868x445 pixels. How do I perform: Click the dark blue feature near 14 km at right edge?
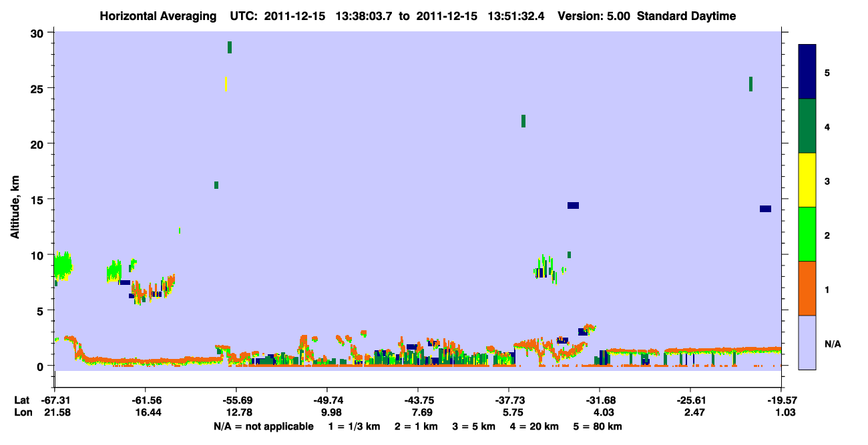765,209
